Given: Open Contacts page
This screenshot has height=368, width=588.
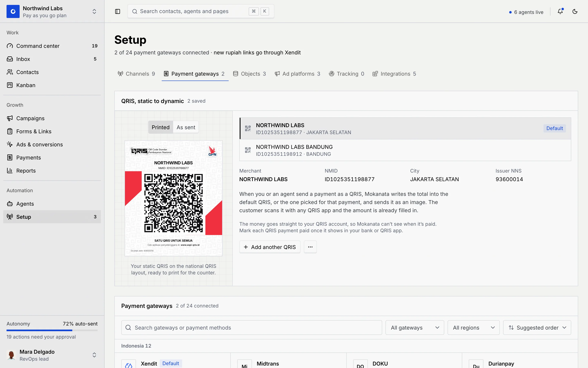Looking at the screenshot, I should (52, 72).
